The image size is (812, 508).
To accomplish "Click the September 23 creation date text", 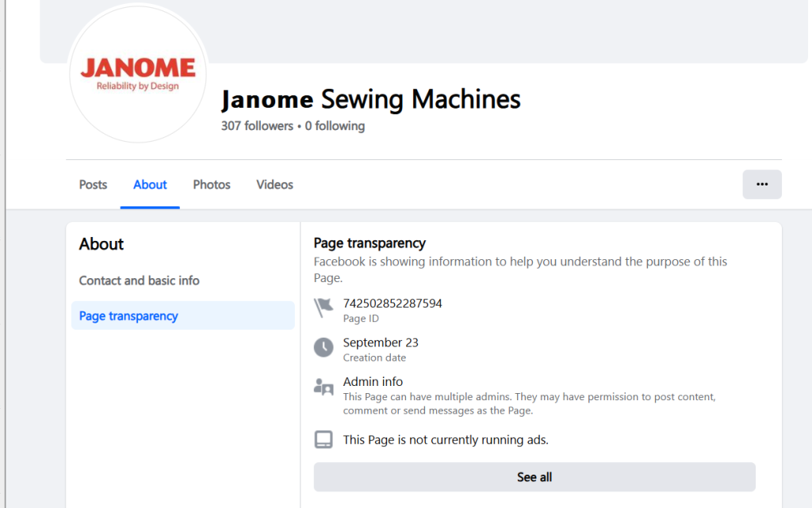I will click(381, 342).
